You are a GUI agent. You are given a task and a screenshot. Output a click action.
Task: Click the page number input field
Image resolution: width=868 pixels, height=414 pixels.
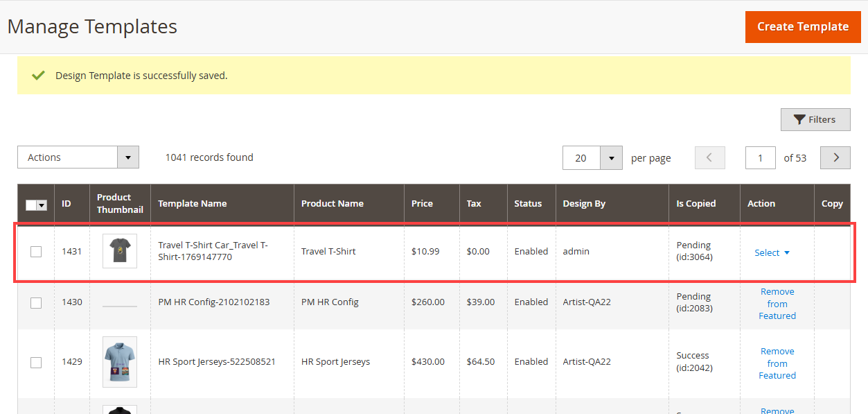coord(760,158)
